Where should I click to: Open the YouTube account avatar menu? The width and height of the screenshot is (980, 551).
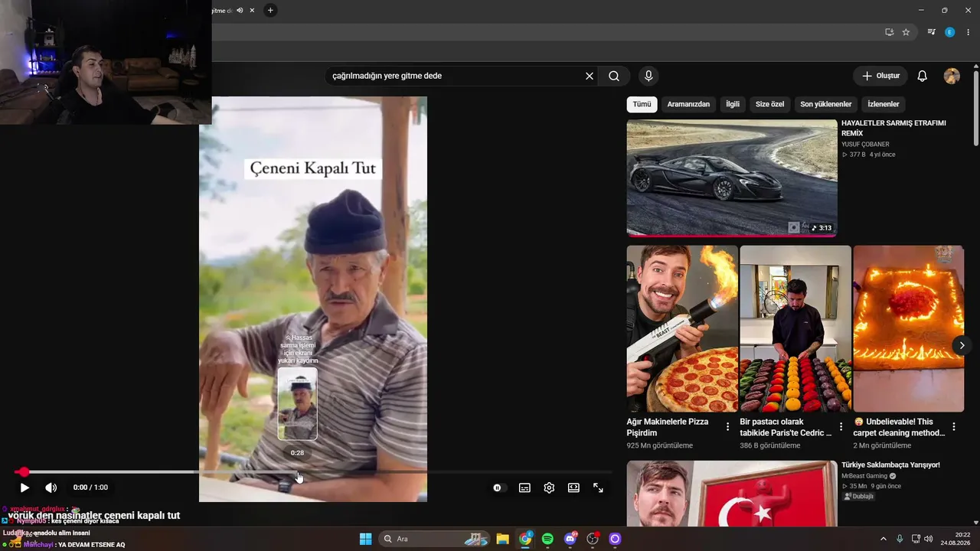pyautogui.click(x=952, y=76)
